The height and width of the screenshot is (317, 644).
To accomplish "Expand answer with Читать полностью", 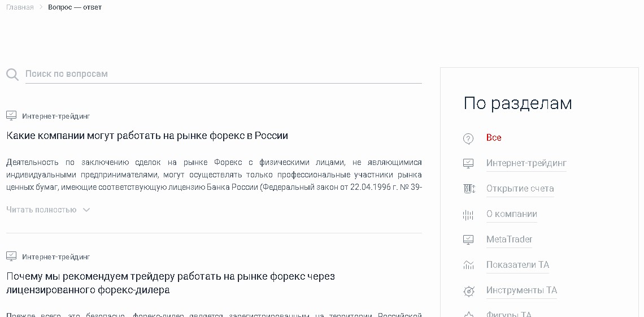I will pos(41,210).
